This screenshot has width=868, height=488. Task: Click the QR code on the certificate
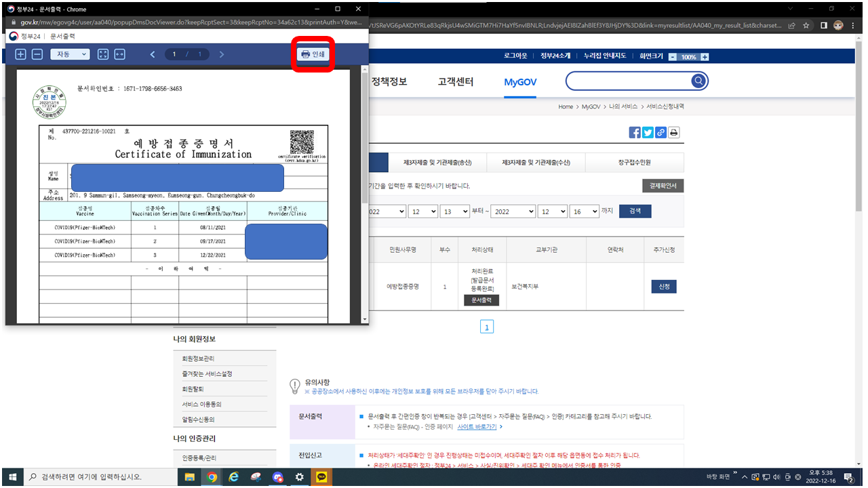point(302,142)
